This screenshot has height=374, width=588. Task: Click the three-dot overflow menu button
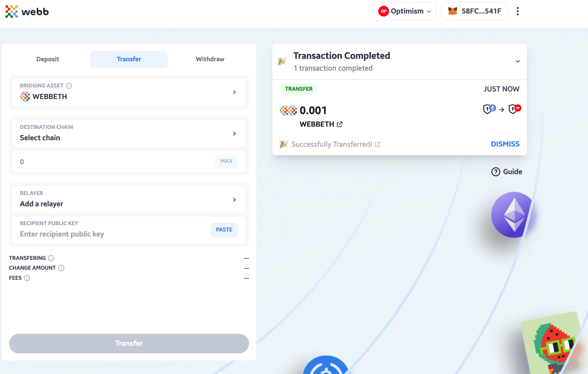pyautogui.click(x=519, y=12)
